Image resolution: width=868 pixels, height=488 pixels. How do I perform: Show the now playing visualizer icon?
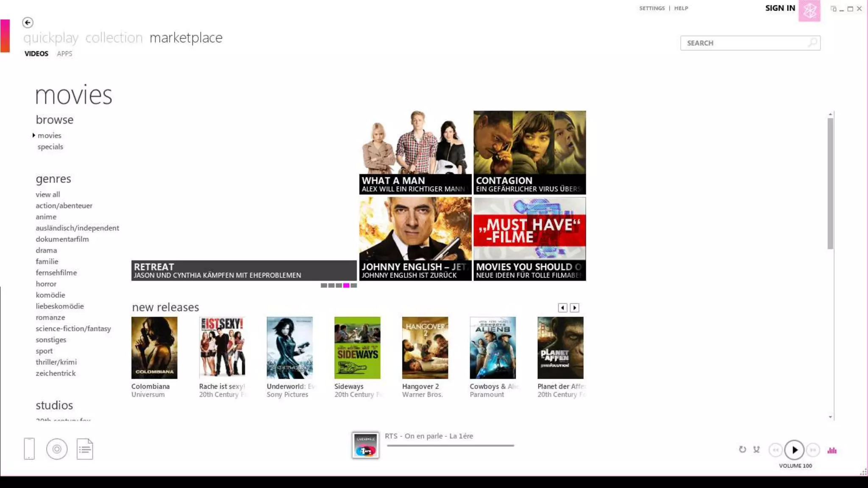click(x=832, y=450)
